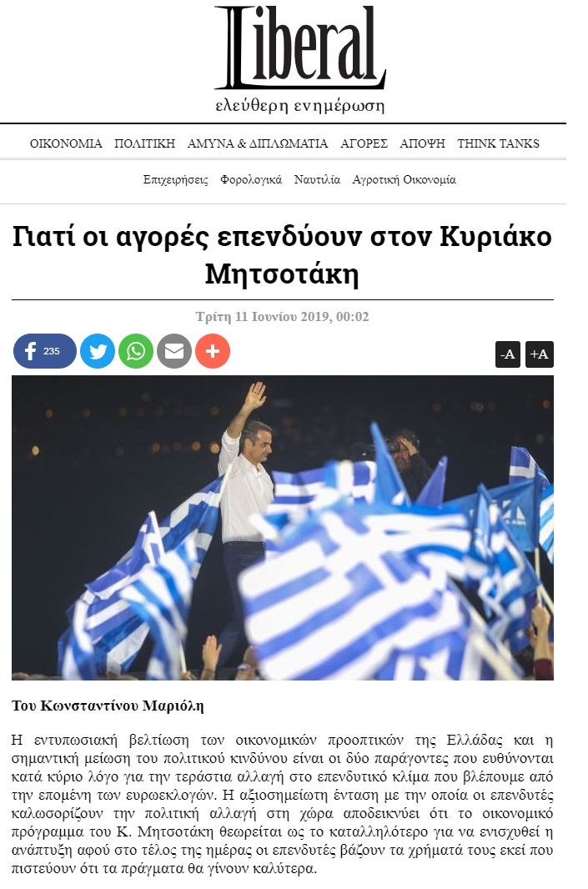The width and height of the screenshot is (588, 889).
Task: Click the article photo of Mitsotakis waving
Action: click(x=283, y=528)
